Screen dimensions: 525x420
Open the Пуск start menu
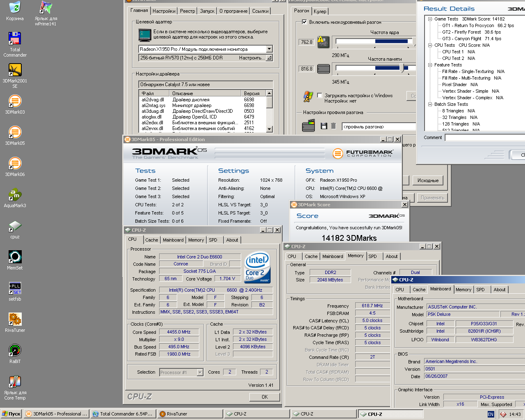[x=11, y=414]
